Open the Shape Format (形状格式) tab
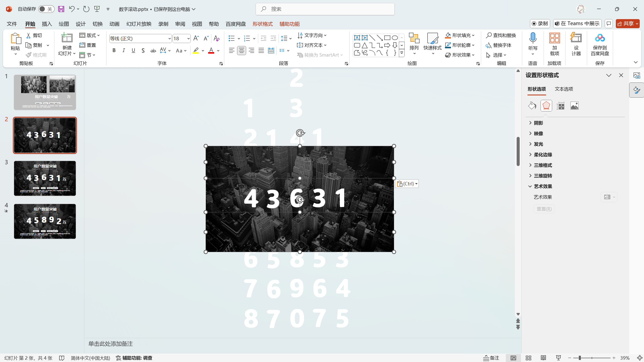The image size is (644, 362). pos(262,24)
